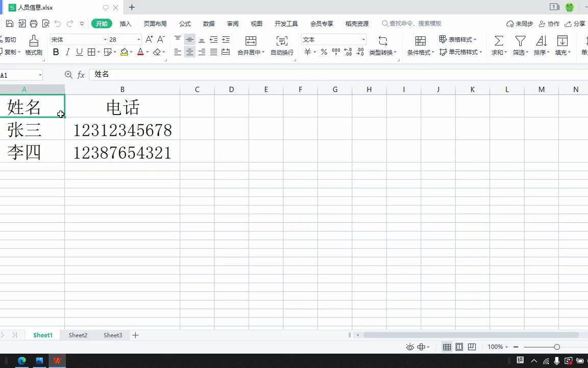The image size is (588, 368).
Task: Open the 求和 AutoSum function
Action: (498, 45)
